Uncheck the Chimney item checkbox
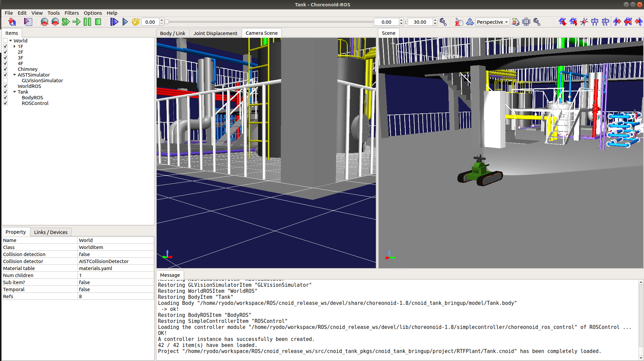The image size is (644, 361). pos(5,69)
